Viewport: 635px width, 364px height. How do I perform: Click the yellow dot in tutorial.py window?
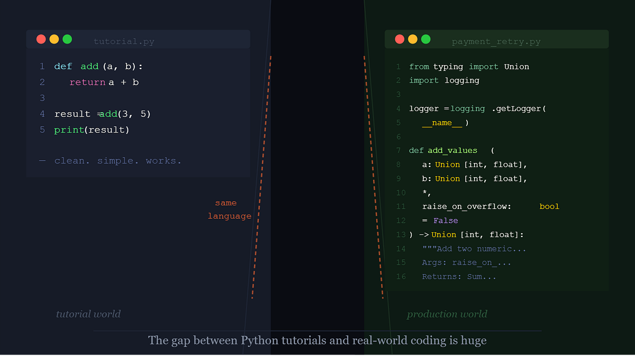(x=54, y=39)
